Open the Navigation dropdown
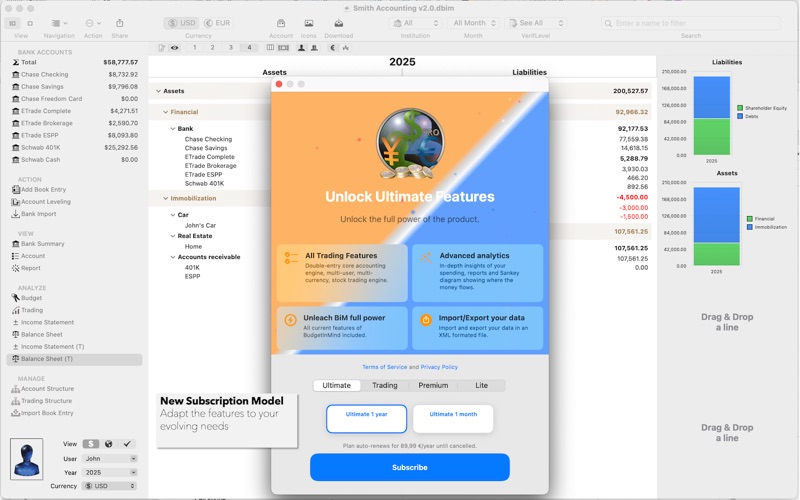The height and width of the screenshot is (500, 800). click(x=59, y=23)
